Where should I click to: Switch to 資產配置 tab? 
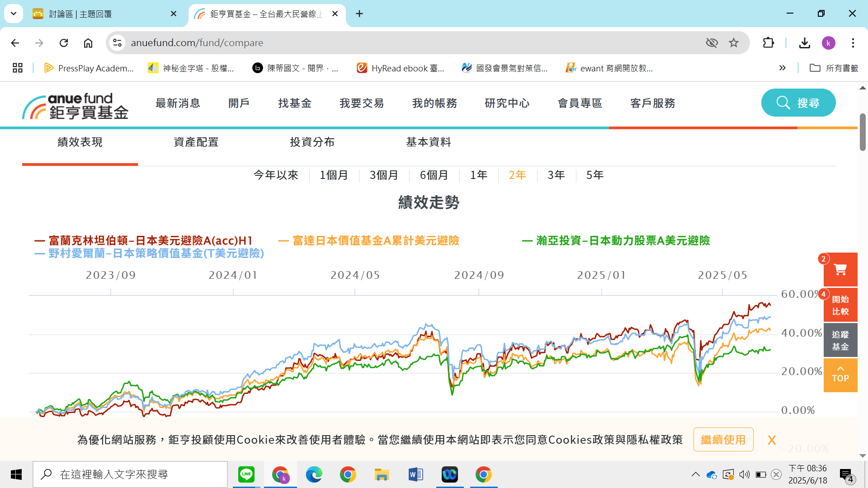tap(196, 142)
